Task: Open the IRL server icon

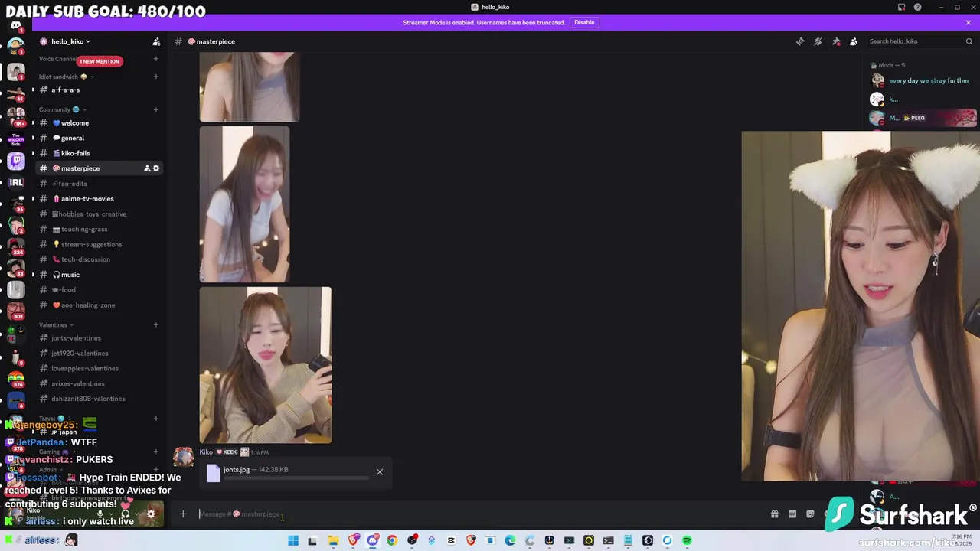Action: [16, 182]
